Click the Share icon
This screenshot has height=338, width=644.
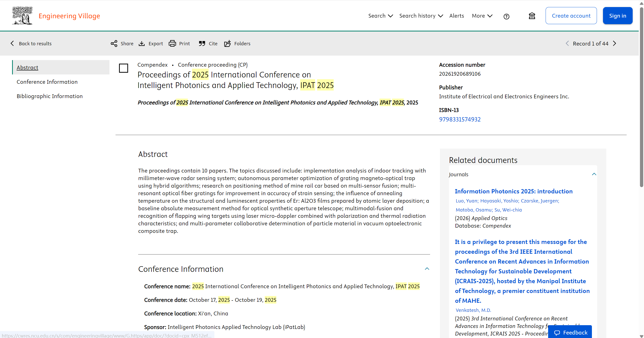[x=114, y=44]
